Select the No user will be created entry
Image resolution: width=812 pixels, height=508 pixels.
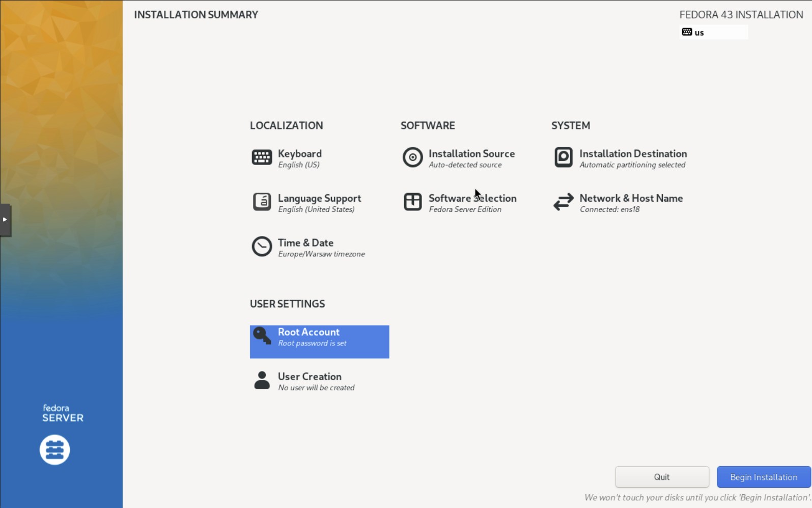coord(316,388)
